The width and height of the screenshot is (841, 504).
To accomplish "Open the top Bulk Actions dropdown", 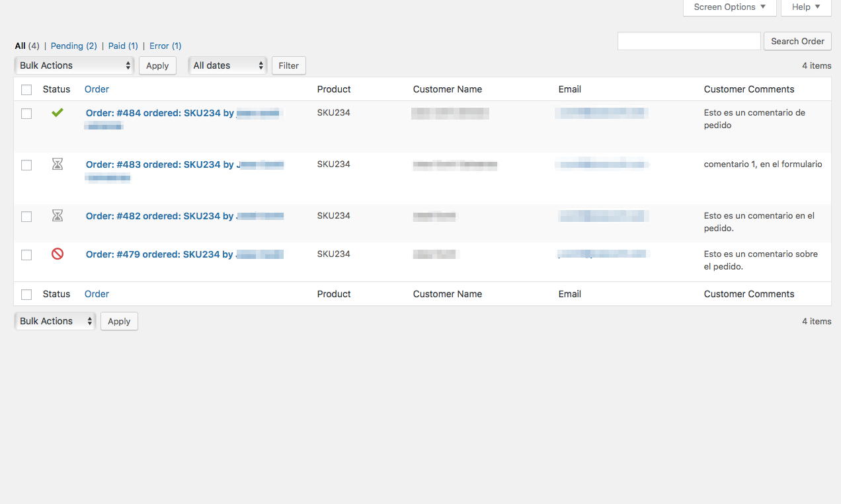I will click(x=74, y=65).
